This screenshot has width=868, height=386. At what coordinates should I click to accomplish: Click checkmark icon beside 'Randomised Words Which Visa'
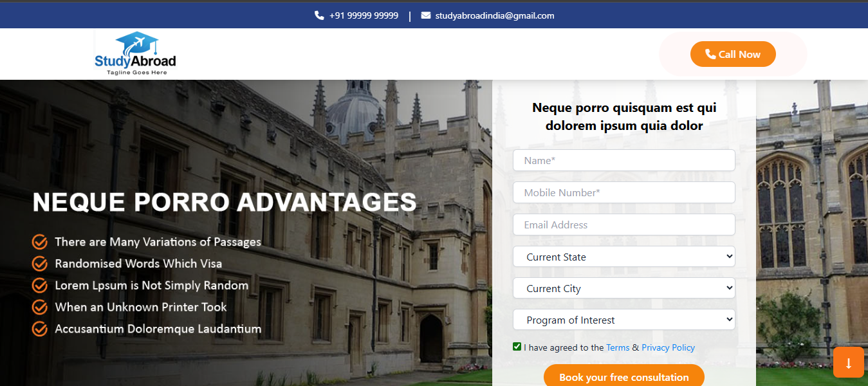click(x=40, y=264)
